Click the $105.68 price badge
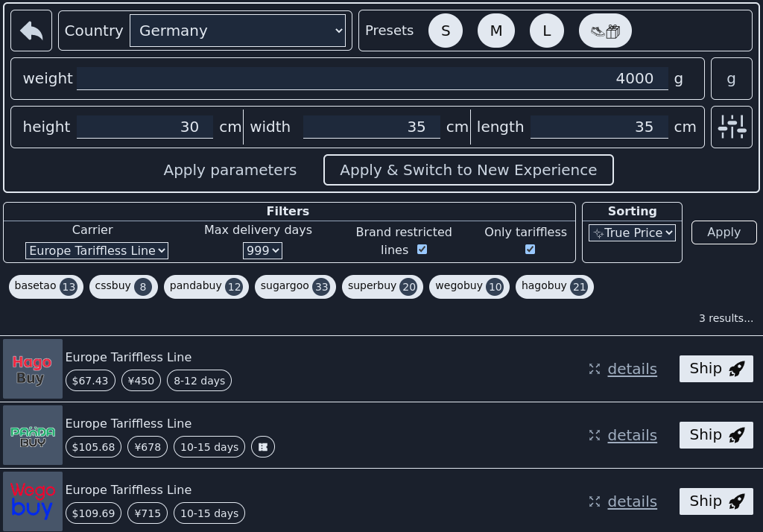 point(93,447)
